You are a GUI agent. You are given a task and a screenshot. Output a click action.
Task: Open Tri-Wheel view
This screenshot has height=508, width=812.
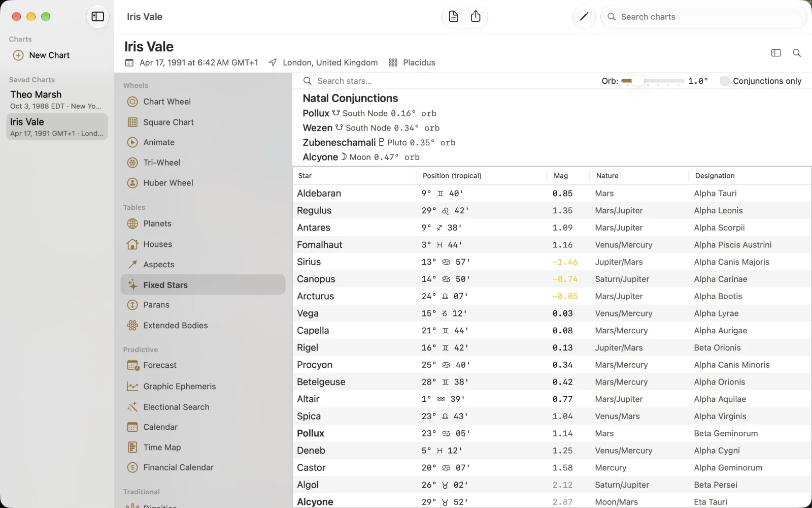pos(203,163)
